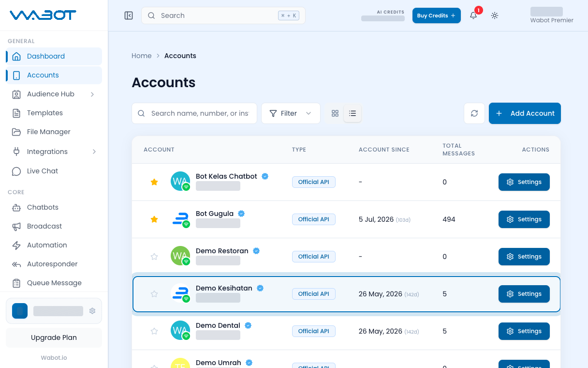Open Accounts in sidebar
Screen dimensions: 588x368
[54, 75]
